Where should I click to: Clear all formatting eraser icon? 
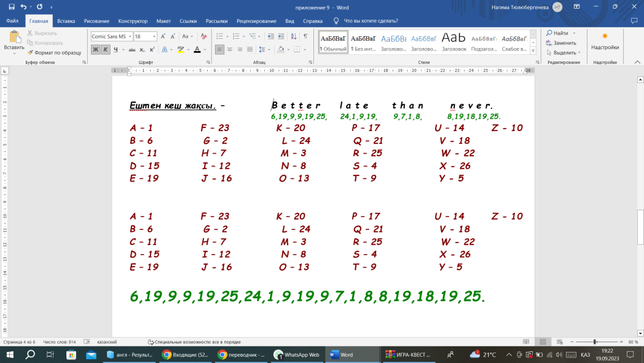pos(204,36)
